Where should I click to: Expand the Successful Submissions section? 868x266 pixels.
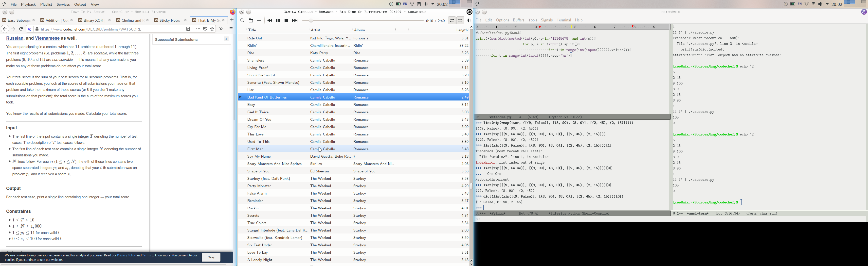pos(226,40)
